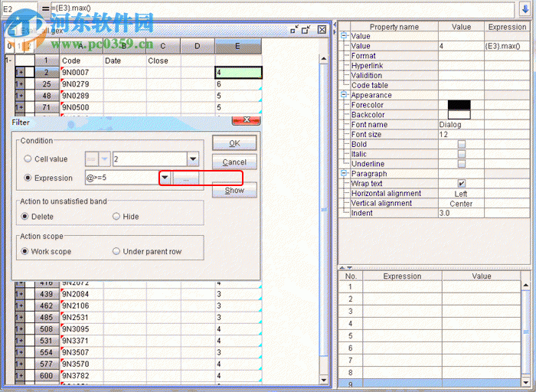Click the Backcolor white swatch
This screenshot has width=536, height=392.
(459, 115)
